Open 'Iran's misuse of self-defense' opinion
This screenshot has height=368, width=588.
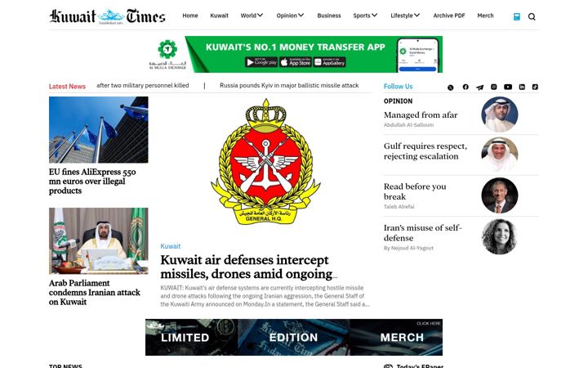point(423,233)
